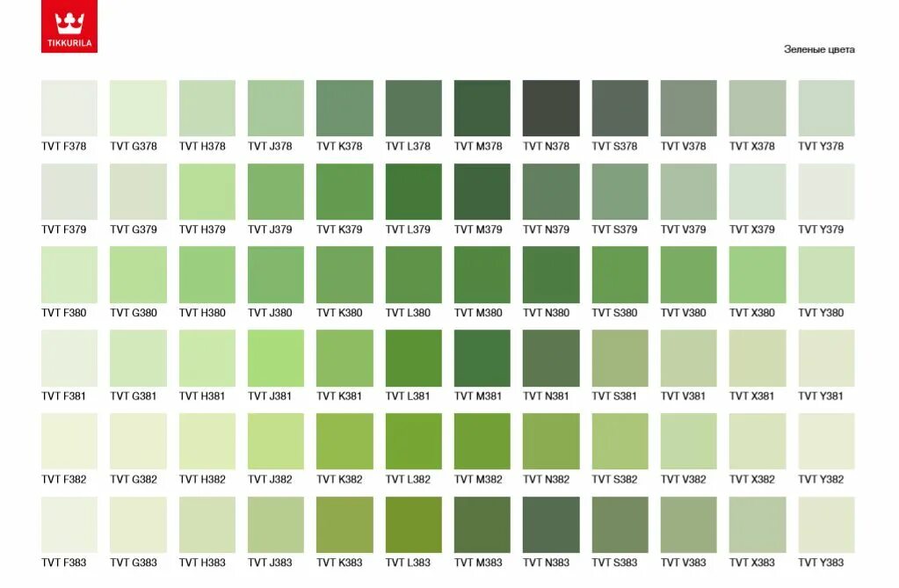Click the 'TVT N379' label text
The height and width of the screenshot is (588, 899).
[x=547, y=229]
